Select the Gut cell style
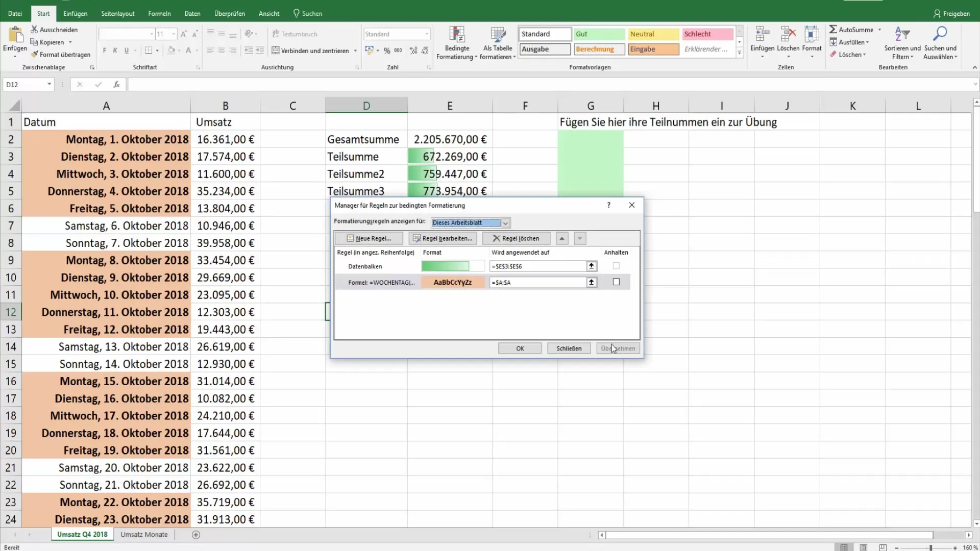This screenshot has width=980, height=551. click(x=599, y=34)
